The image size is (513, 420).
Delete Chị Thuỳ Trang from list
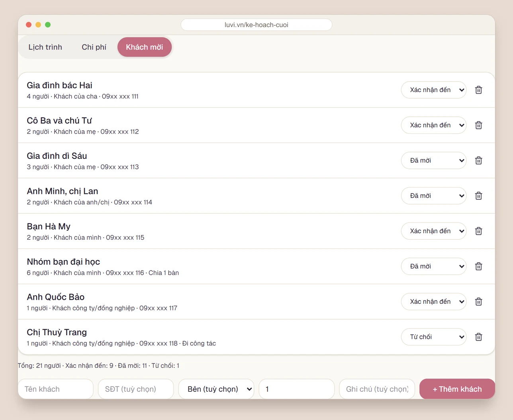pos(478,337)
